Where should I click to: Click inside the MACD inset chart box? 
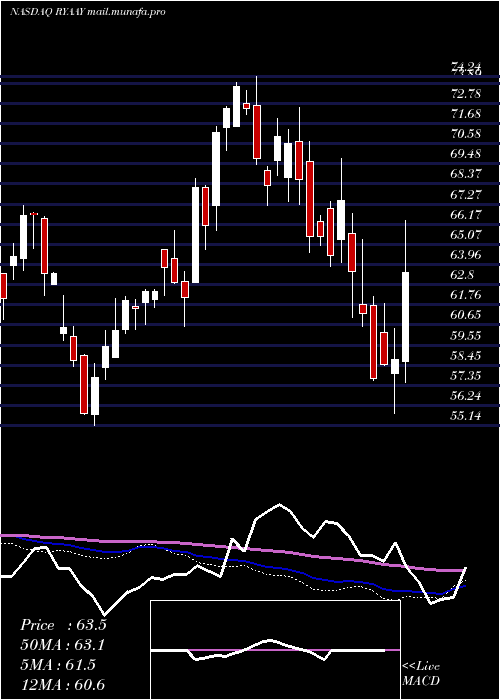coord(275,650)
